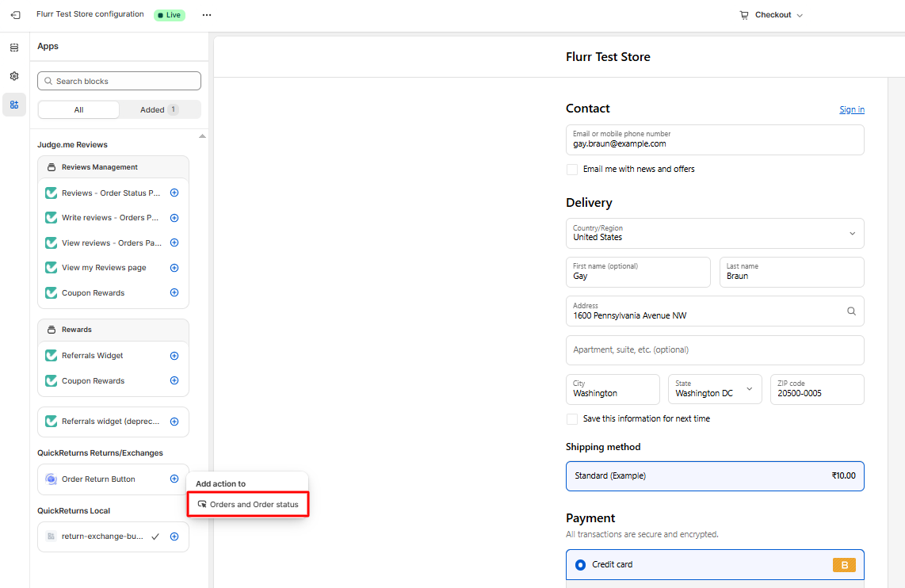Add the Referrals Widget block
This screenshot has height=588, width=905.
(x=174, y=356)
